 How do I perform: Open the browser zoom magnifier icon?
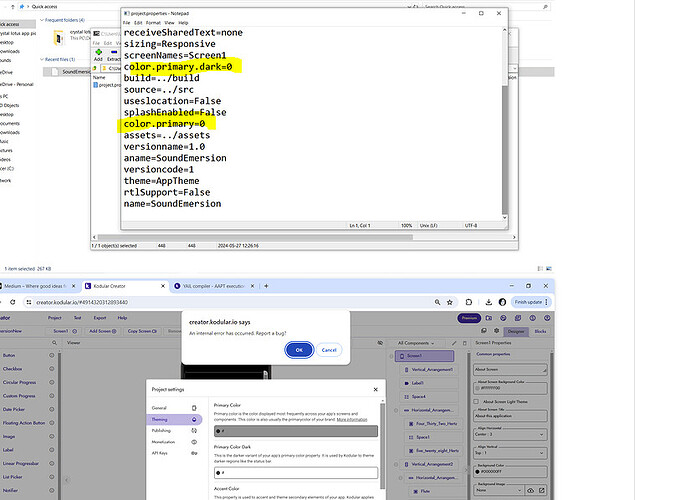coord(437,302)
